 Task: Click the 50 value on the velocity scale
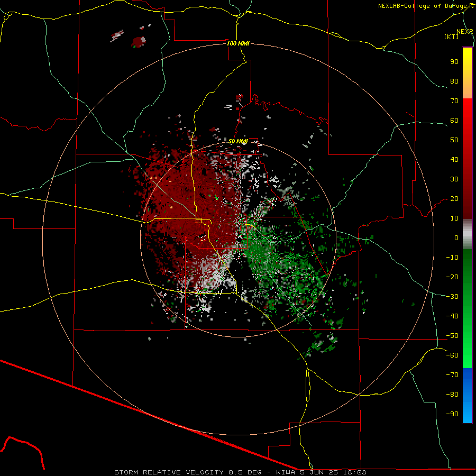coord(454,140)
